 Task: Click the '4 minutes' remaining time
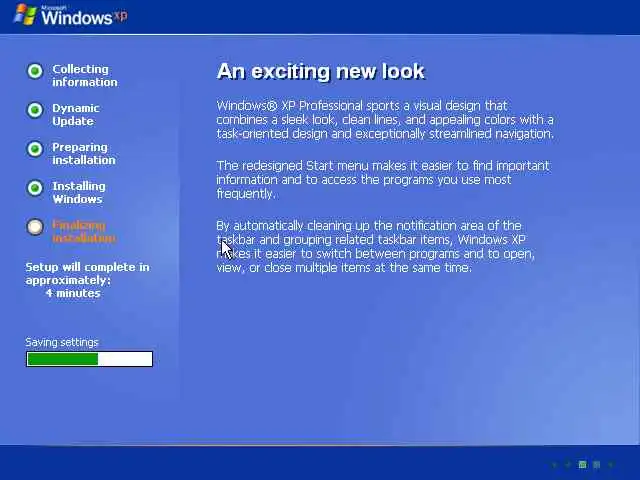point(73,293)
